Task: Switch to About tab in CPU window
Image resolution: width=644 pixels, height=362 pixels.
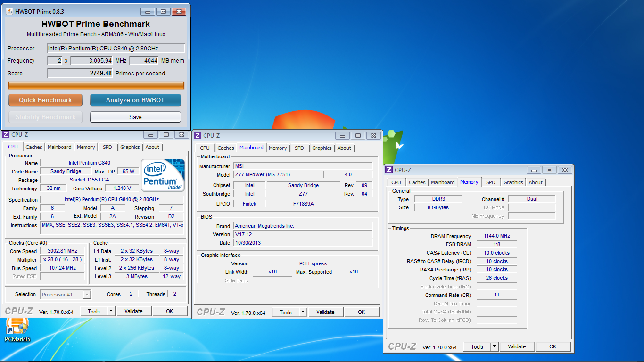Action: click(x=152, y=147)
